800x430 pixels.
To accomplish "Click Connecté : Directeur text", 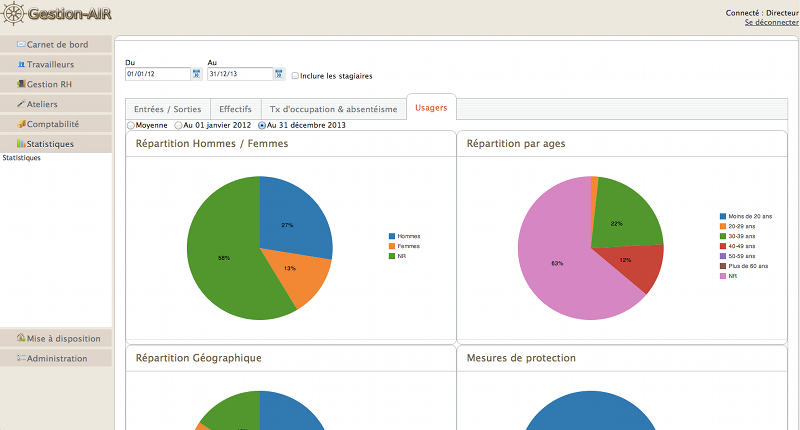I will pyautogui.click(x=762, y=13).
